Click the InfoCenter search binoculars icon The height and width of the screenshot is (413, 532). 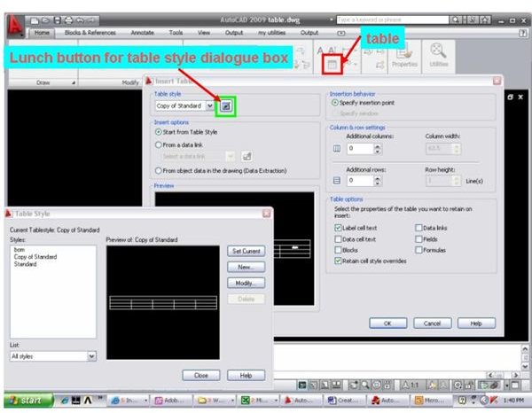456,20
